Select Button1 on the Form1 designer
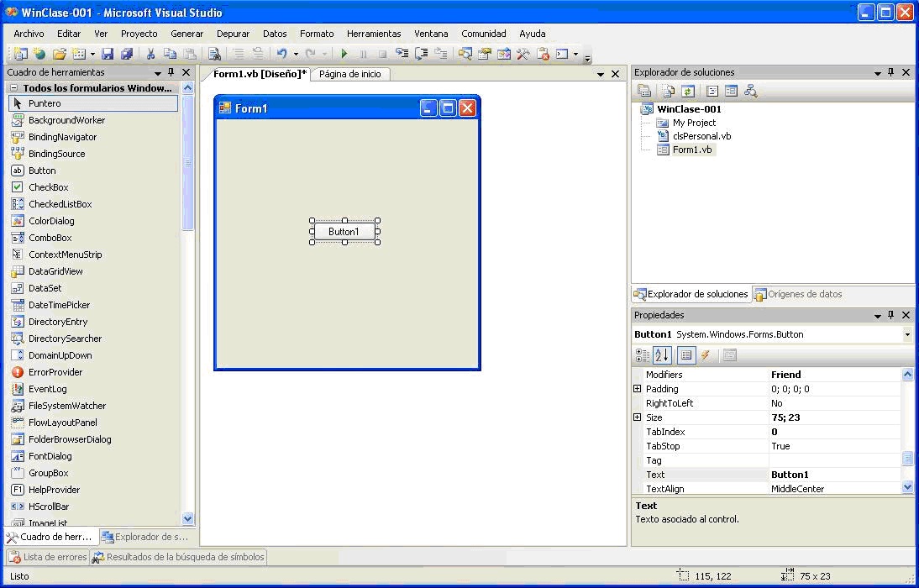 coord(344,231)
